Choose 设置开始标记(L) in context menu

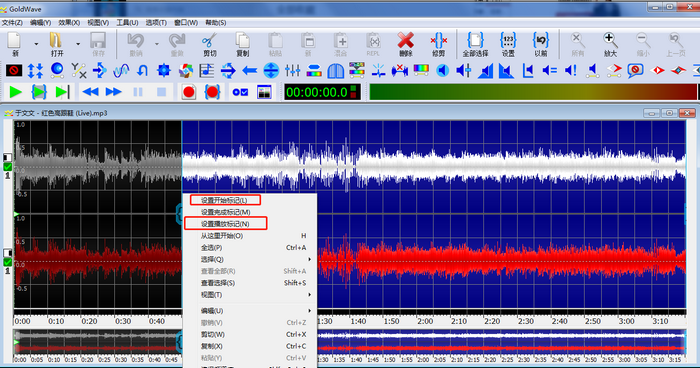(224, 200)
